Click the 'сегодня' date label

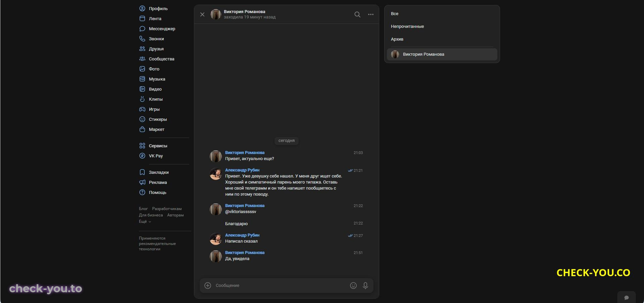(287, 141)
